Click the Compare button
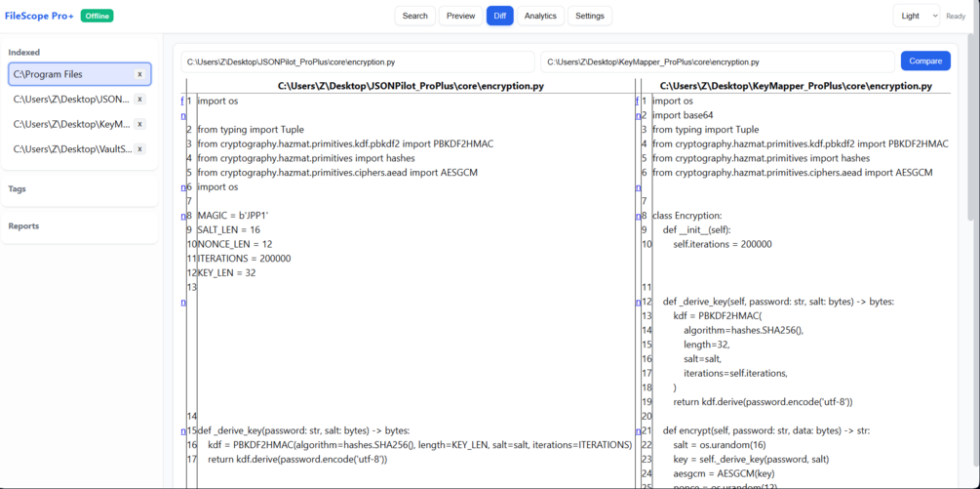This screenshot has width=980, height=489. [x=925, y=61]
